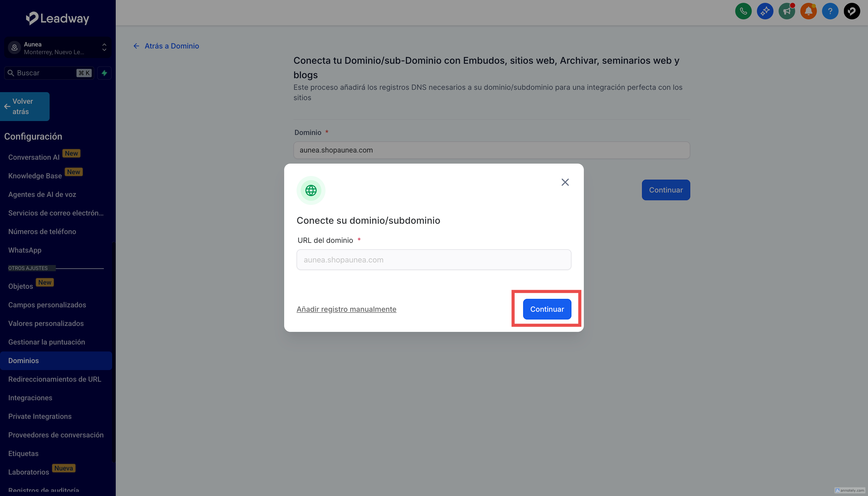Click Añadir registro manualmente link
The image size is (868, 496).
(346, 309)
